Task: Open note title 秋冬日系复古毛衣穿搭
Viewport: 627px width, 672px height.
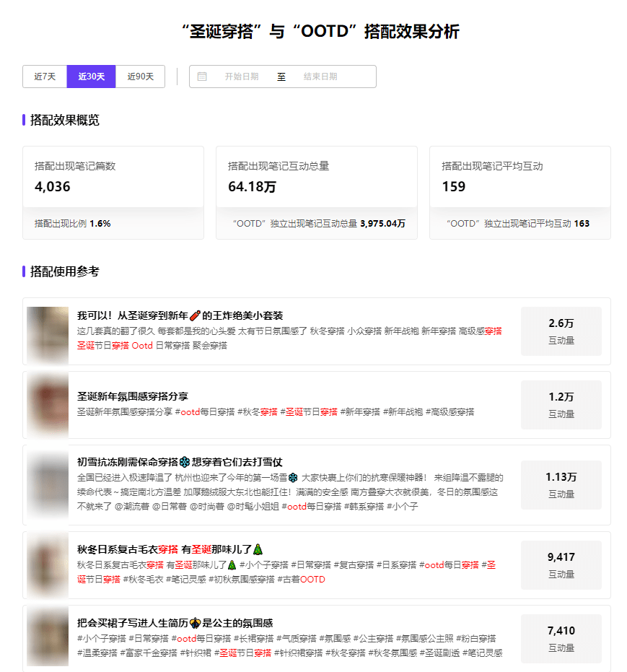Action: tap(170, 549)
